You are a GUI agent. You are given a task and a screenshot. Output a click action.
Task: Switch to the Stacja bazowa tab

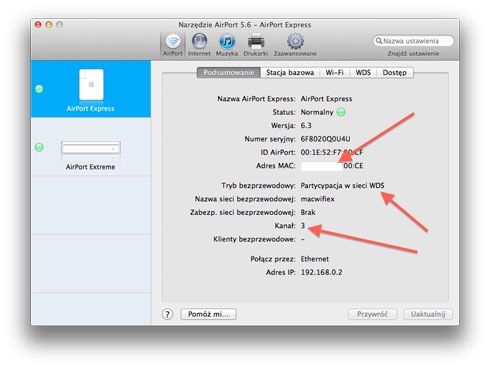(x=290, y=72)
